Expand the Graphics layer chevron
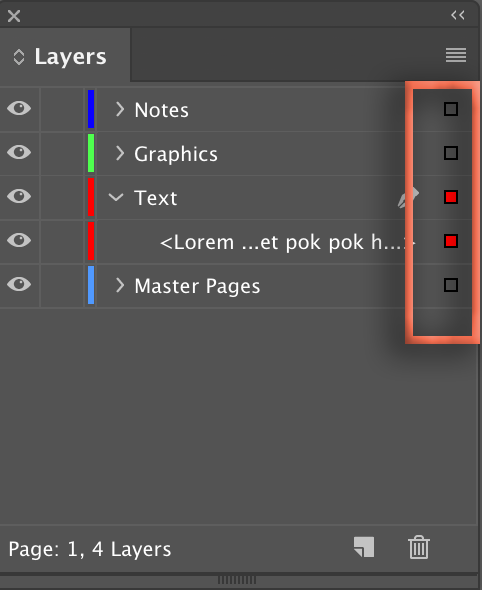 [x=120, y=153]
